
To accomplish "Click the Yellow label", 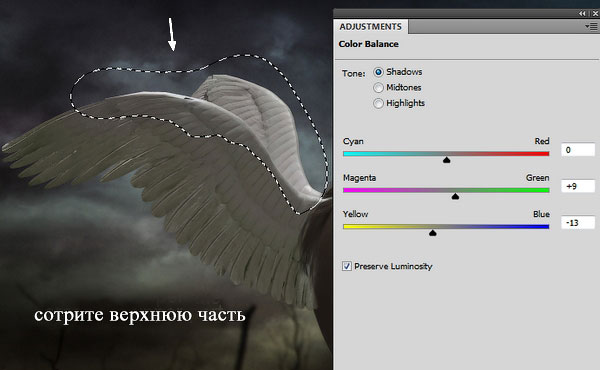I will [355, 214].
